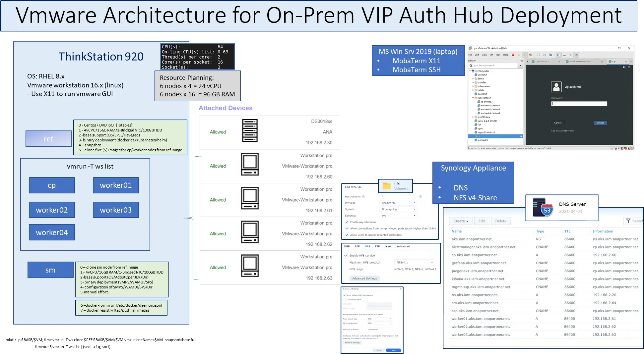This screenshot has width=644, height=354.
Task: Click the Log in as another user link
Action: coord(563,131)
